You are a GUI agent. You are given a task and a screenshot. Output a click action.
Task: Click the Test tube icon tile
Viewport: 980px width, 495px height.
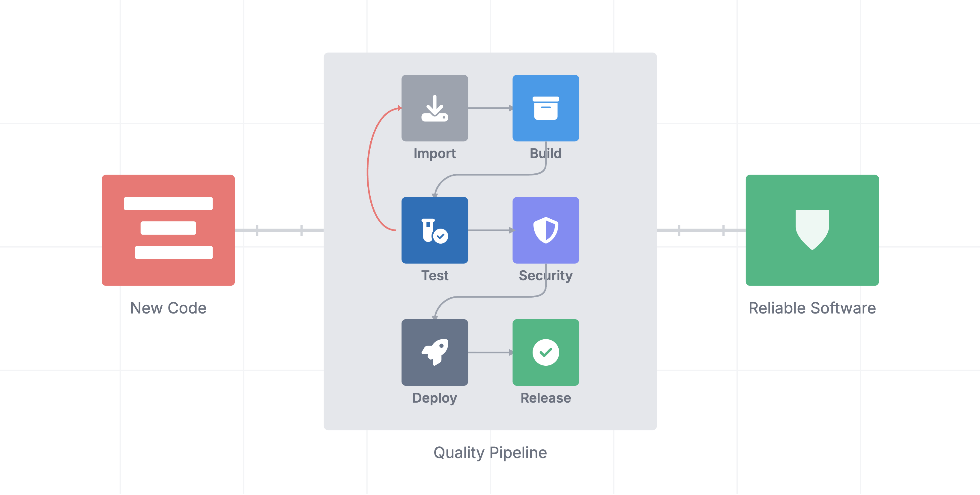pyautogui.click(x=435, y=230)
